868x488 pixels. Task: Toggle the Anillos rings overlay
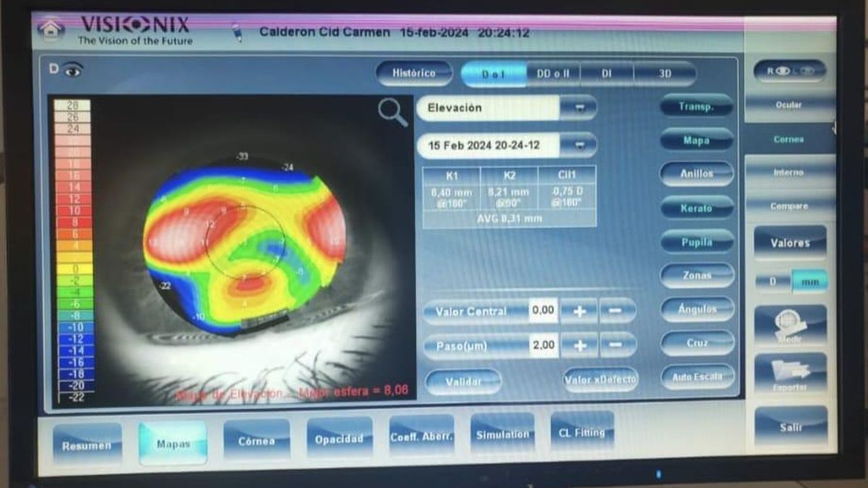click(x=697, y=174)
